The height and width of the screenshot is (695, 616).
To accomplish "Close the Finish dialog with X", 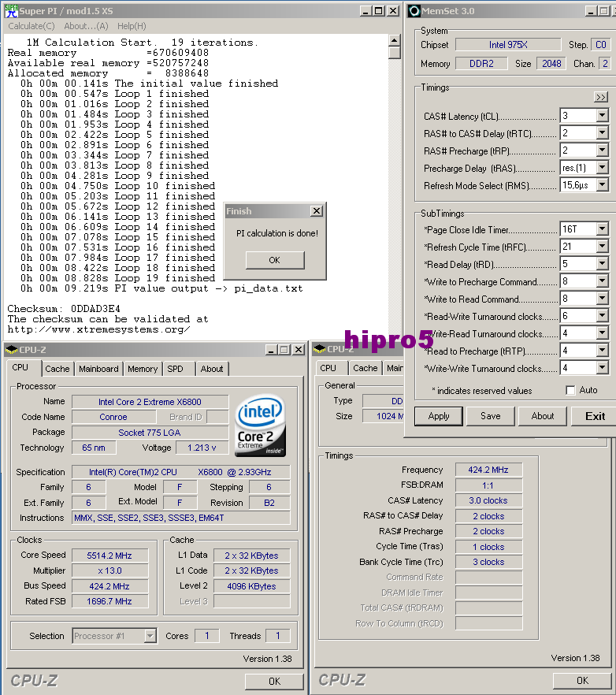I will pos(316,211).
